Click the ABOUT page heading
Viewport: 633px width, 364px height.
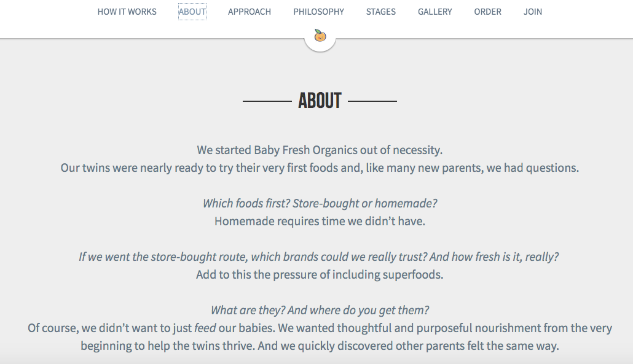320,100
